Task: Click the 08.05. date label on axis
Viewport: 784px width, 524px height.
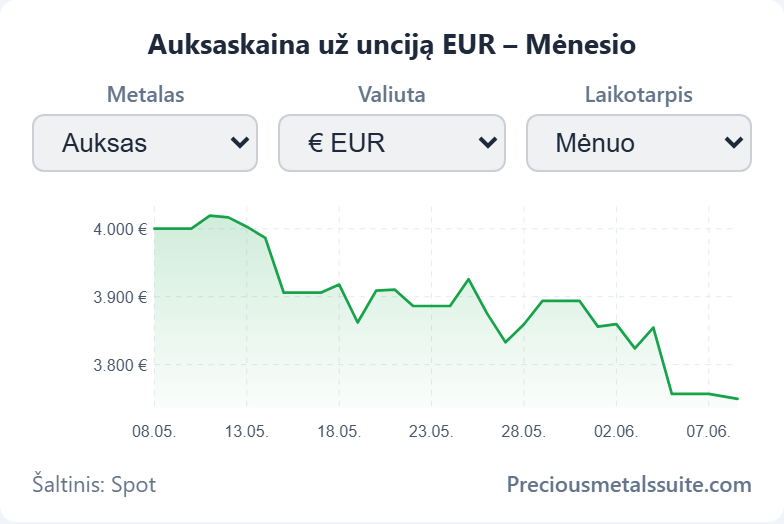Action: [x=154, y=431]
